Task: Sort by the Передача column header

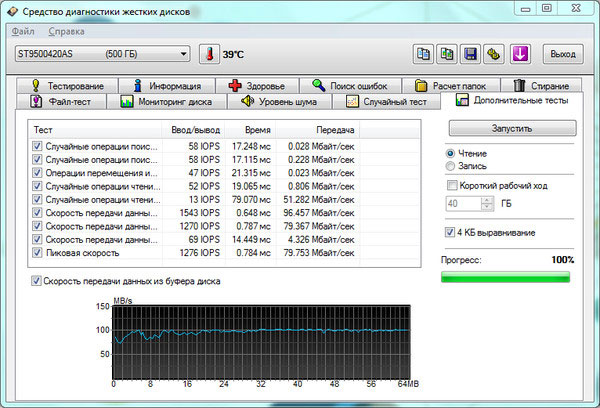Action: click(x=318, y=130)
